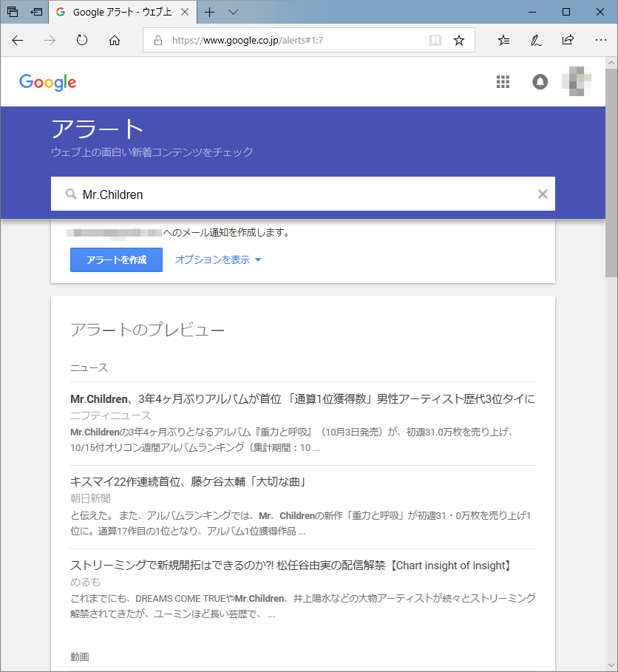This screenshot has height=672, width=618.
Task: Click the vertical scrollbar thumb
Action: click(611, 173)
